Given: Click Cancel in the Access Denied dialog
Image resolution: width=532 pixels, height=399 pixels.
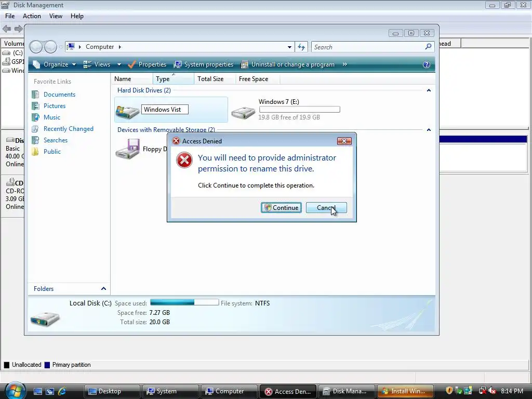Looking at the screenshot, I should click(x=326, y=208).
